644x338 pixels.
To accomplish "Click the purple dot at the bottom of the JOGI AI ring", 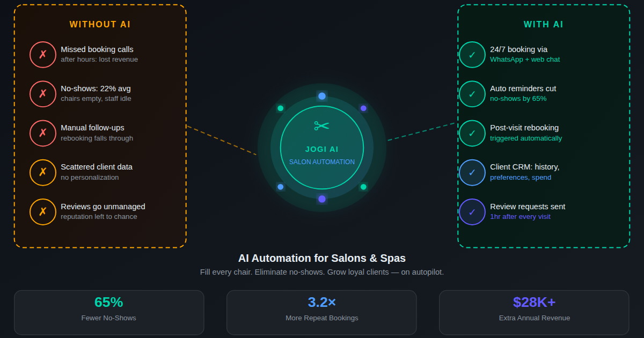I will [x=322, y=199].
